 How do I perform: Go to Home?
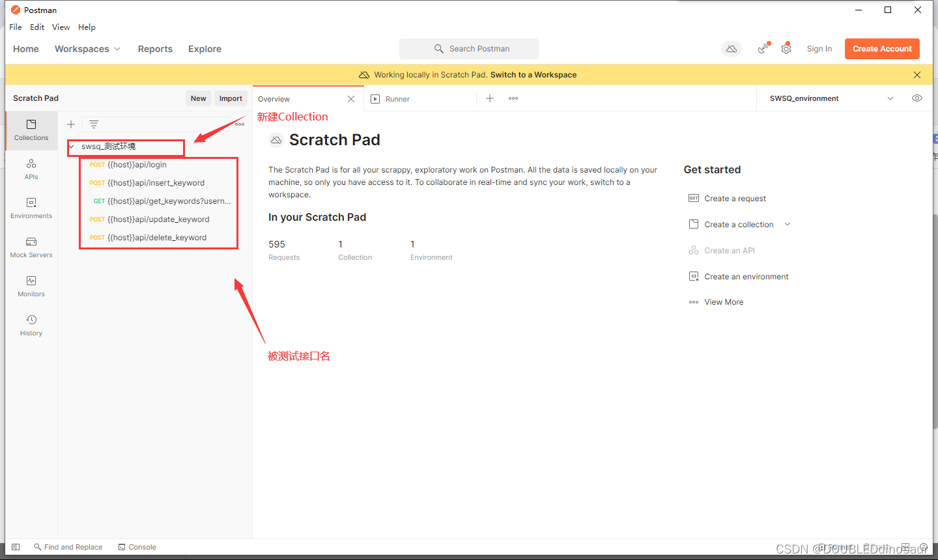point(26,49)
